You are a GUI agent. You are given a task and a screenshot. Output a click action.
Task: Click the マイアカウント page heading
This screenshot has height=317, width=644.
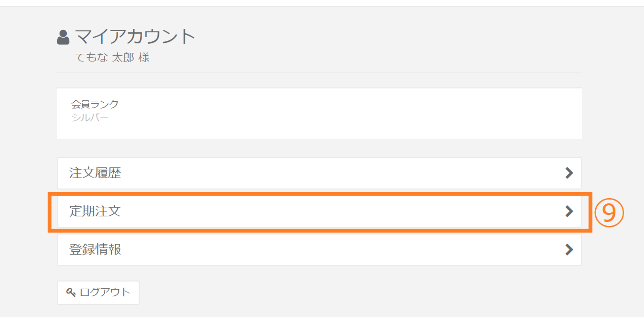tap(135, 36)
